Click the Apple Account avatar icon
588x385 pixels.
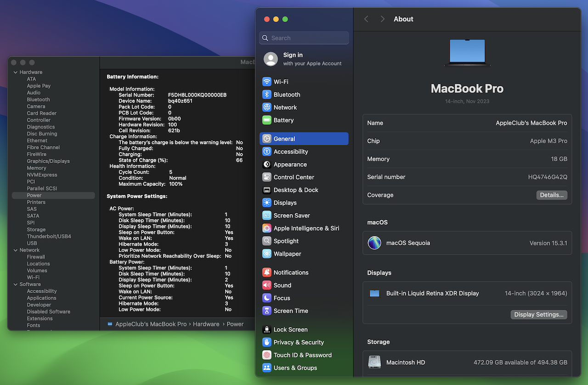(271, 59)
